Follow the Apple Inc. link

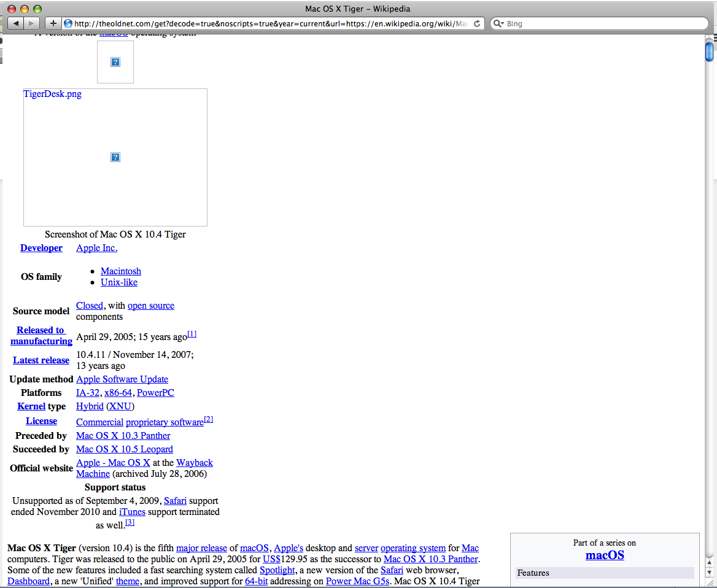[x=96, y=248]
